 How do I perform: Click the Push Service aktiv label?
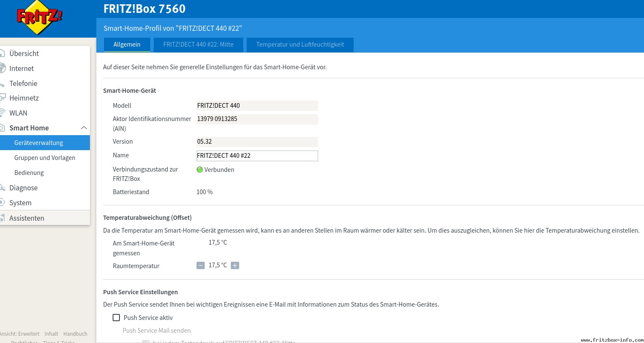148,318
